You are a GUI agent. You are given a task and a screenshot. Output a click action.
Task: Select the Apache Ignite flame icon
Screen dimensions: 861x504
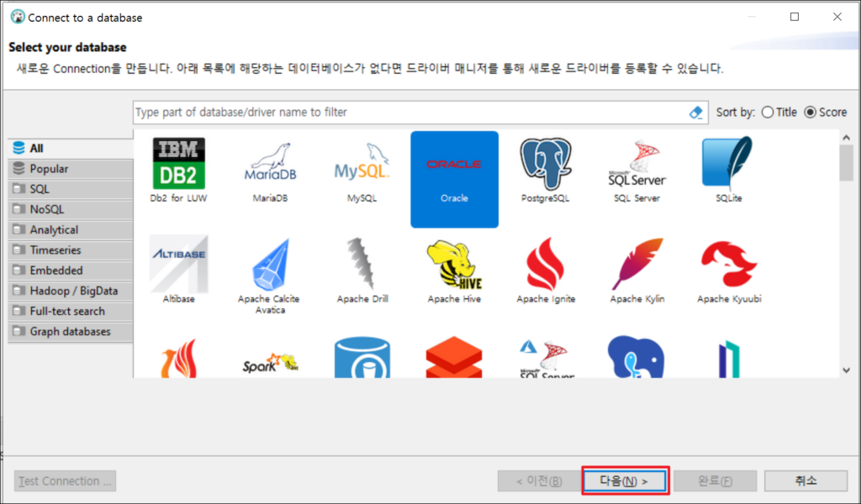(x=546, y=264)
